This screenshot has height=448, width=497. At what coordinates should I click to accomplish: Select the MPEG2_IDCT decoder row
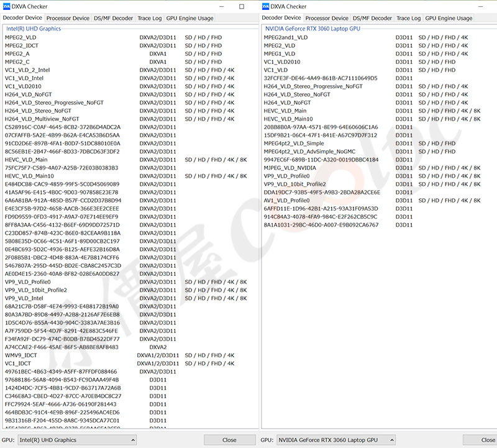click(114, 45)
